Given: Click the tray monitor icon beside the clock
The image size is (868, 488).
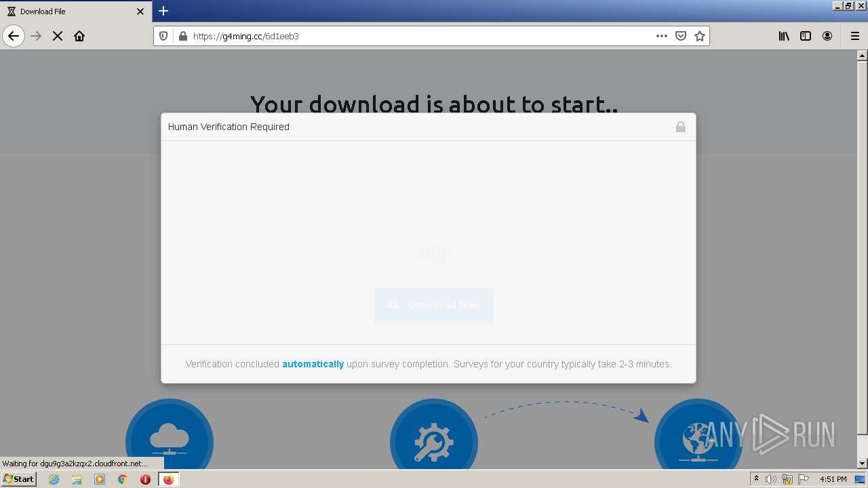Looking at the screenshot, I should tap(860, 479).
